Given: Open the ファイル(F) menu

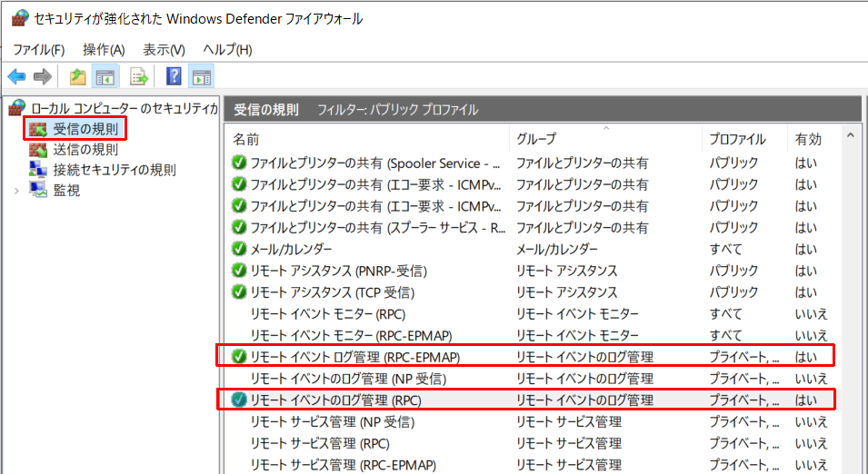Looking at the screenshot, I should tap(39, 50).
